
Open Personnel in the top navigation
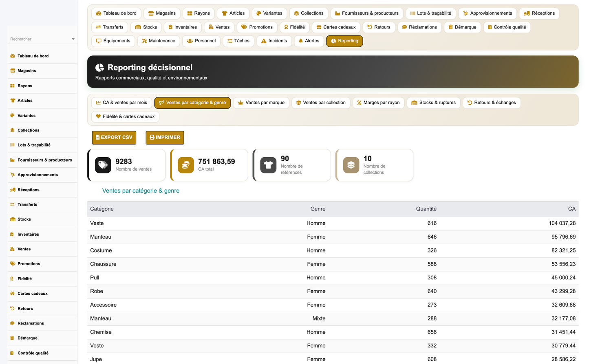(201, 41)
